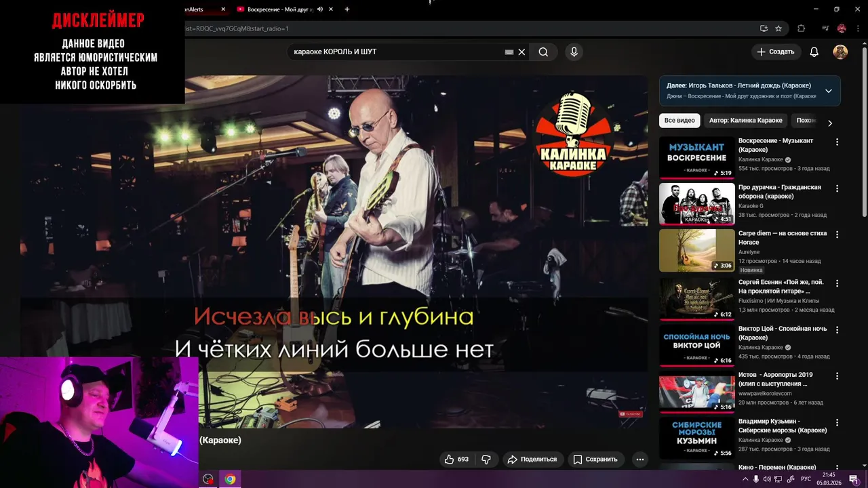Click Fluxiisimo | ИИ Музыка и Клипы channel
The image size is (868, 488).
click(x=778, y=301)
